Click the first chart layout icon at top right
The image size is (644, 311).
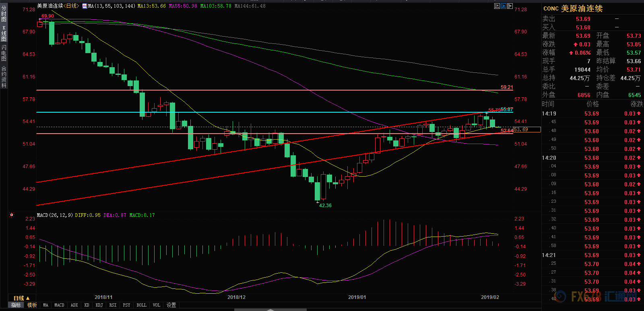tap(497, 6)
